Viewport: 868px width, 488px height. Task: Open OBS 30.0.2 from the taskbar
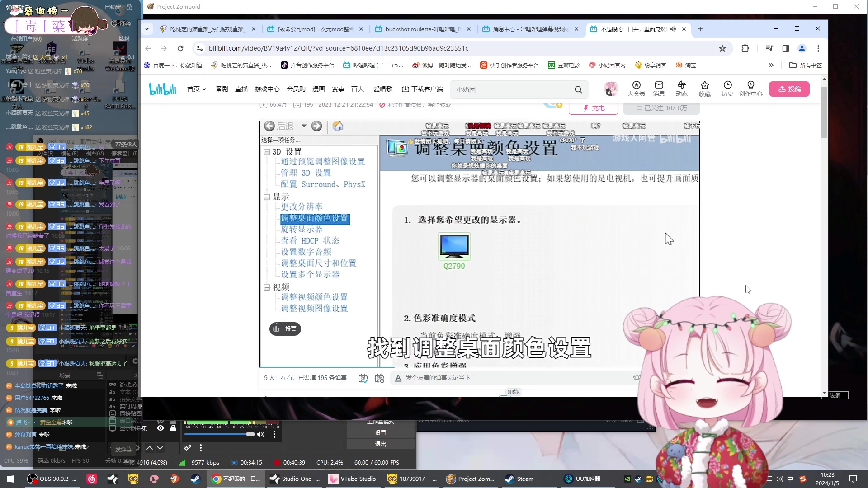[52, 479]
